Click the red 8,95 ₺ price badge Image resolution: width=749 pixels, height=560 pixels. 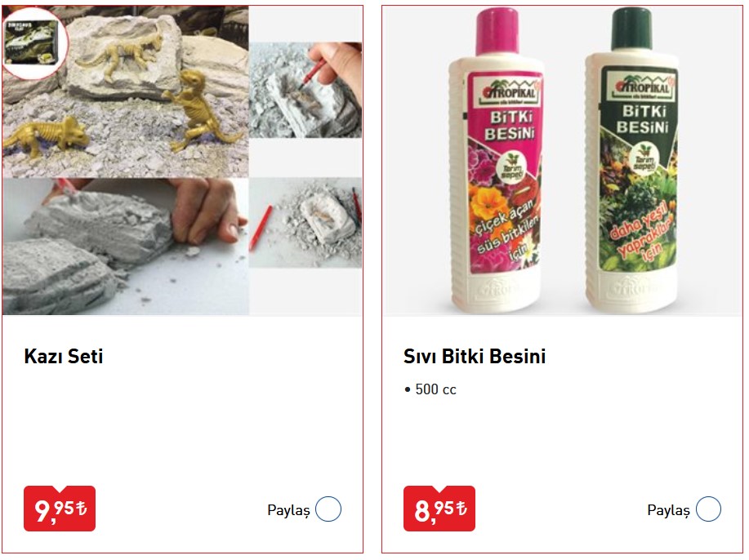[x=439, y=509]
